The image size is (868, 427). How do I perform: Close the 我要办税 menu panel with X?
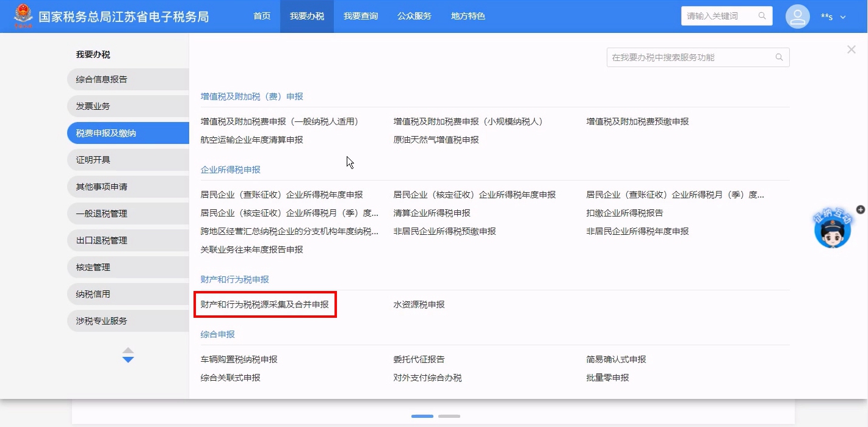851,50
